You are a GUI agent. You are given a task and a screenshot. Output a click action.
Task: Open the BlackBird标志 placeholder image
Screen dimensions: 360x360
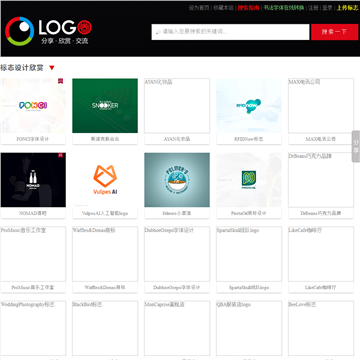coord(105,329)
